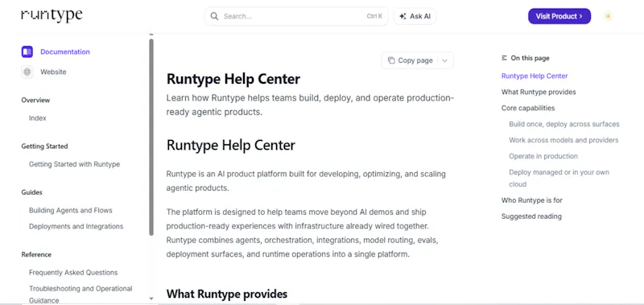Image resolution: width=644 pixels, height=305 pixels.
Task: Click the On this page list icon
Action: click(x=504, y=58)
